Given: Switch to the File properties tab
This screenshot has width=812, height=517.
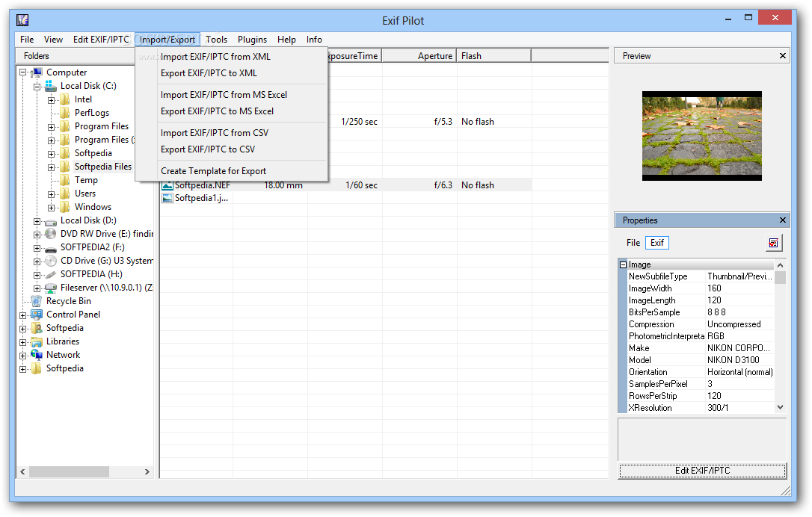Looking at the screenshot, I should [x=633, y=243].
